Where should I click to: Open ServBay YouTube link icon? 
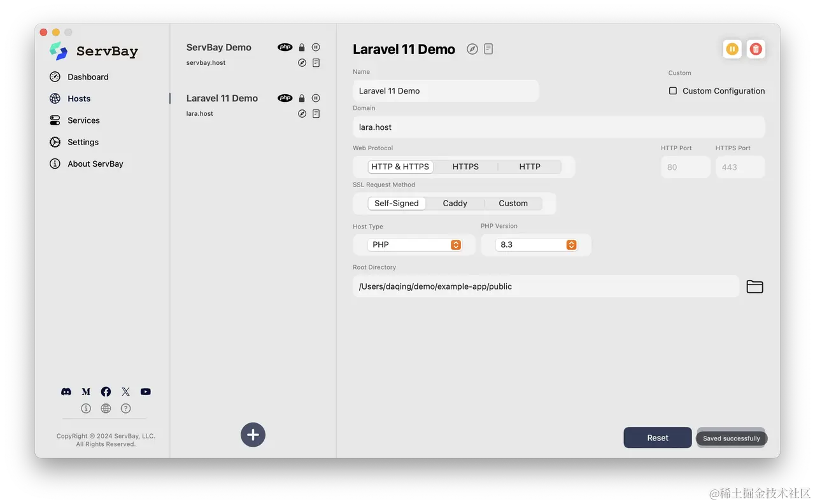(x=146, y=392)
